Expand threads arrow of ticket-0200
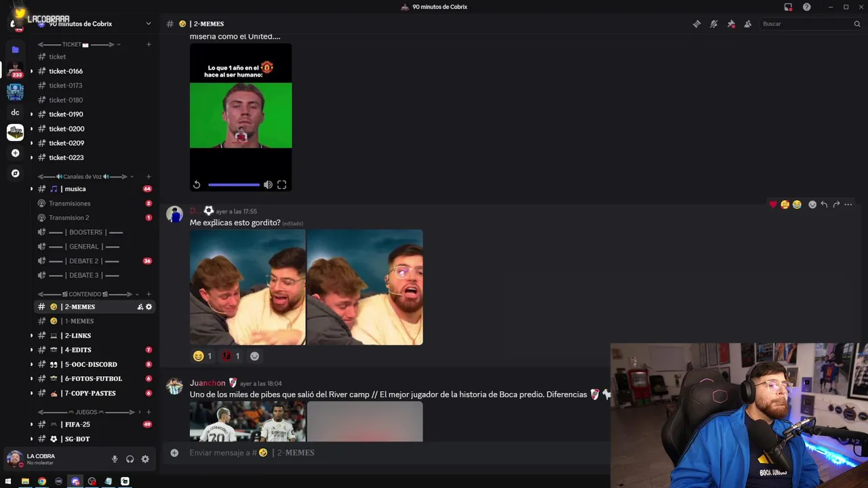 pos(31,129)
